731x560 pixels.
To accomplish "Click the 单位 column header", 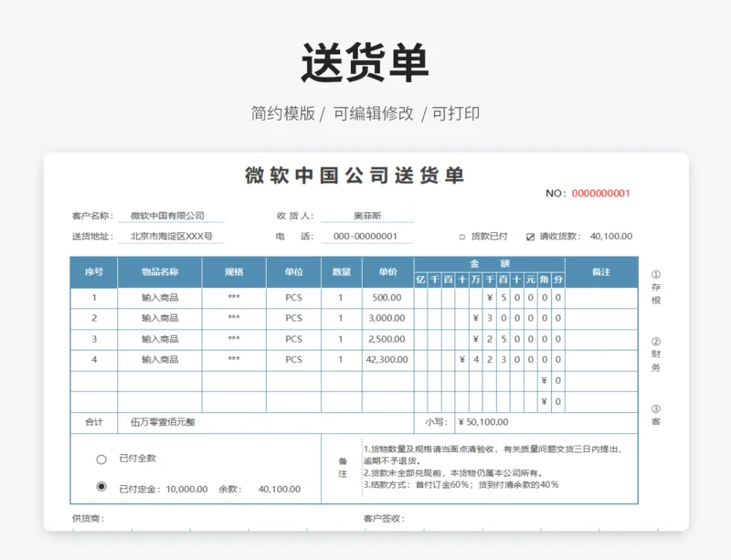I will pos(293,272).
